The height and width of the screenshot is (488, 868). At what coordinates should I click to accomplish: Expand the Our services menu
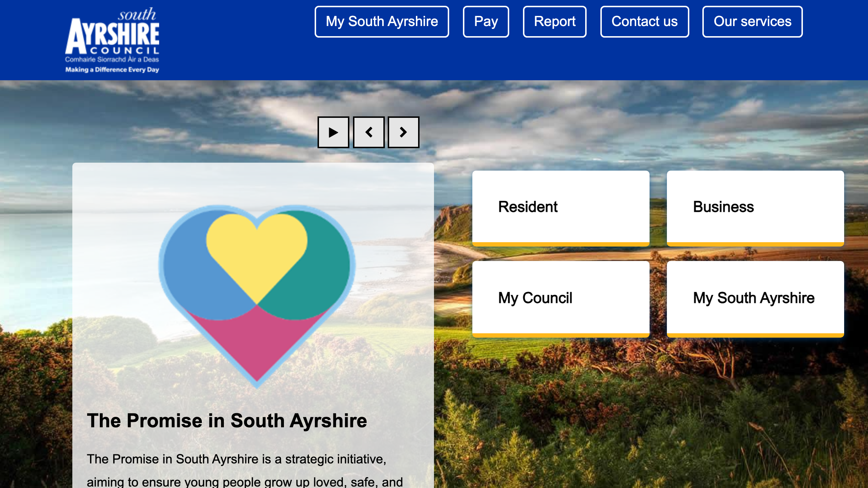[752, 22]
